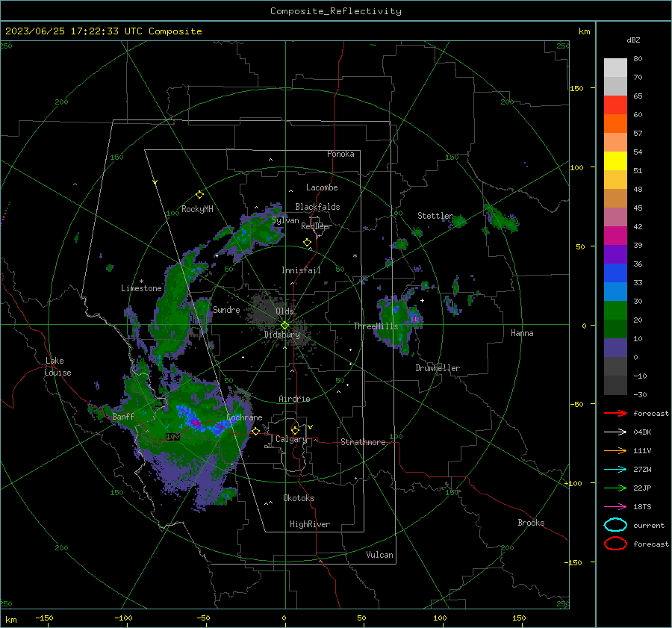Click the Banff town label
This screenshot has width=672, height=628.
click(123, 417)
